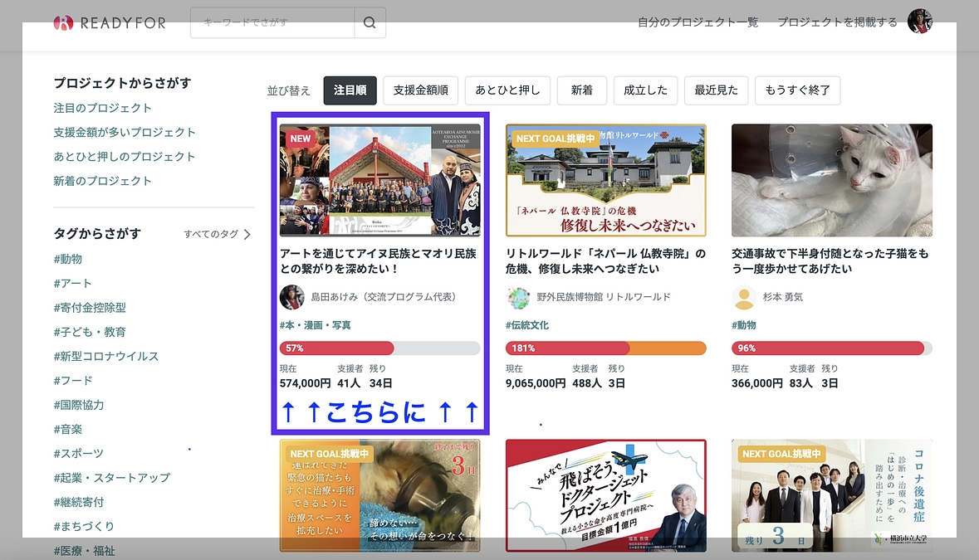Click プロジェクトを掲載する in the header
This screenshot has width=979, height=560.
(x=838, y=22)
